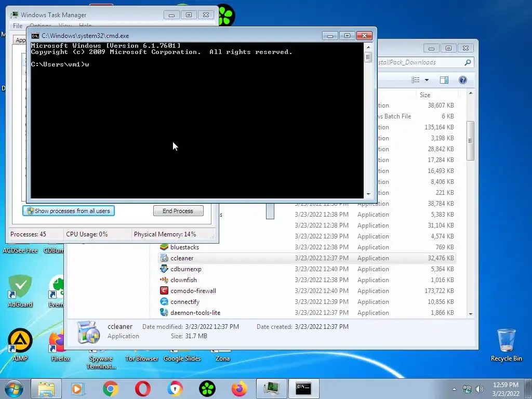Show hidden tray icons arrow
The height and width of the screenshot is (399, 532).
coord(454,390)
